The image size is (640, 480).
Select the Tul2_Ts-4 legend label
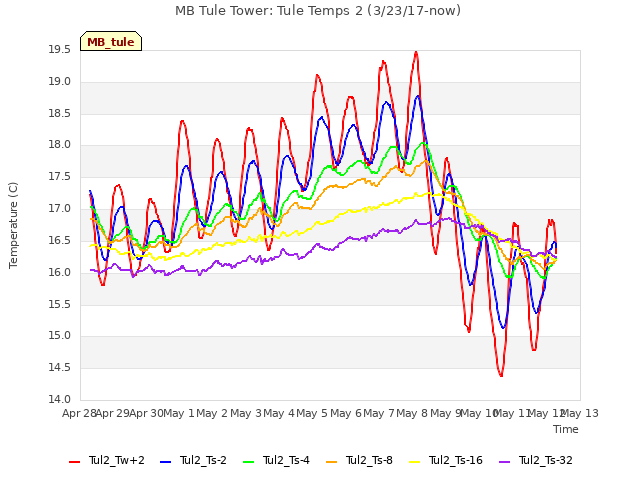(x=287, y=460)
